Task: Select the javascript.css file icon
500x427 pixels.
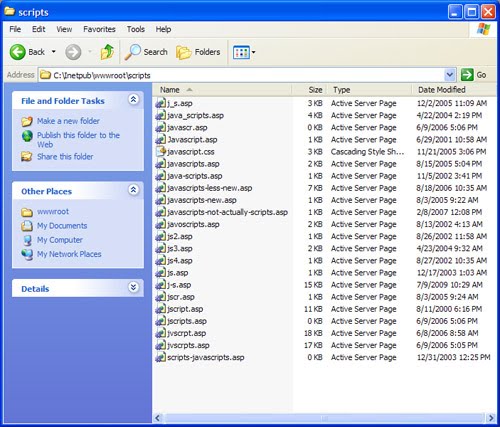Action: point(161,151)
